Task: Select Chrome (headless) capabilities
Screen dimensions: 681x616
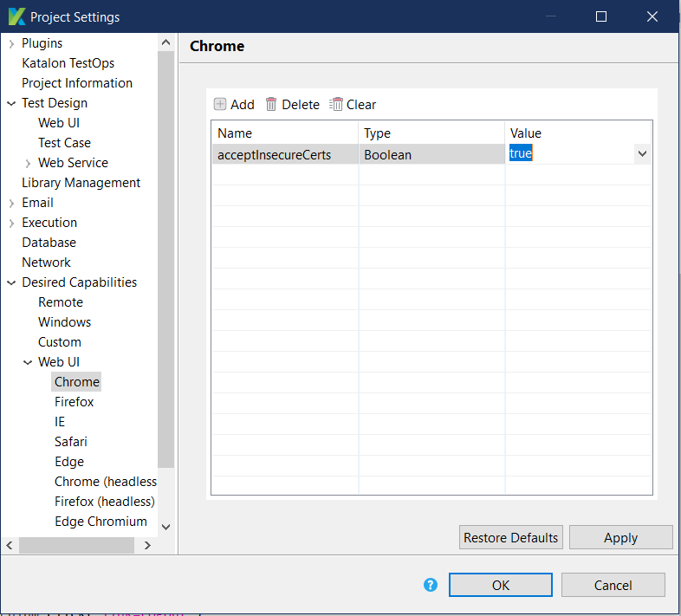Action: (x=106, y=482)
